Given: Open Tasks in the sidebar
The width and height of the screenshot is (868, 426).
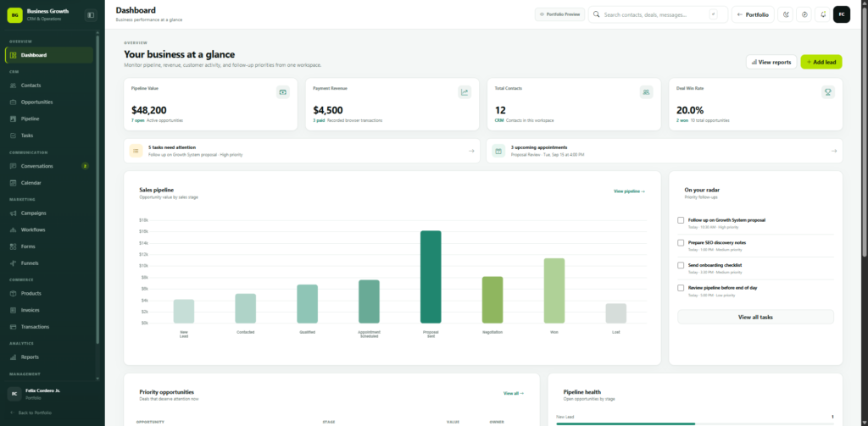Looking at the screenshot, I should coord(49,135).
